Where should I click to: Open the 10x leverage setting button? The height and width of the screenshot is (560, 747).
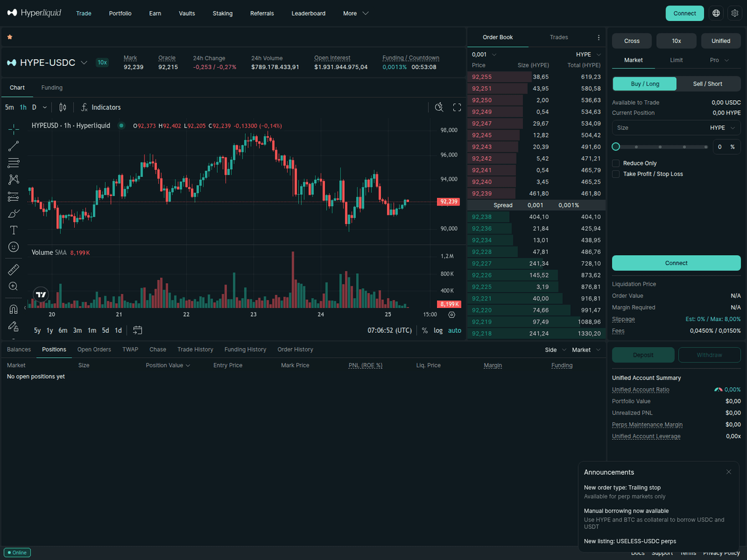click(x=676, y=40)
